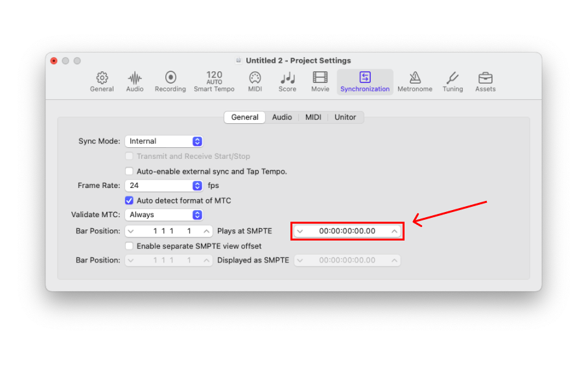Open the Metronome settings pane
Image resolution: width=588 pixels, height=365 pixels.
tap(415, 82)
